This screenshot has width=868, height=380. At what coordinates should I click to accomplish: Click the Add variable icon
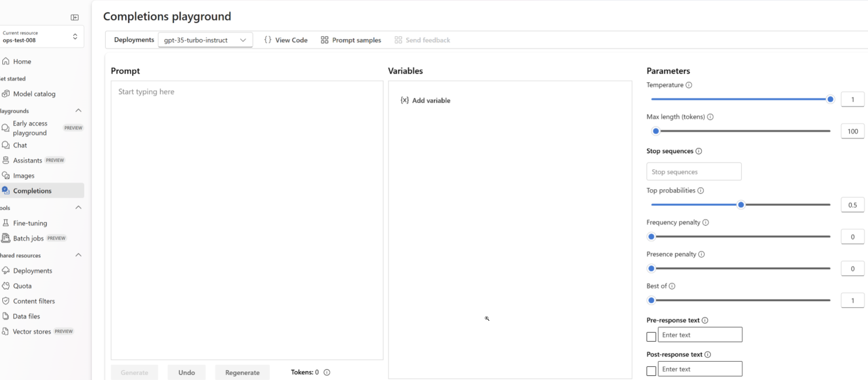[x=404, y=100]
